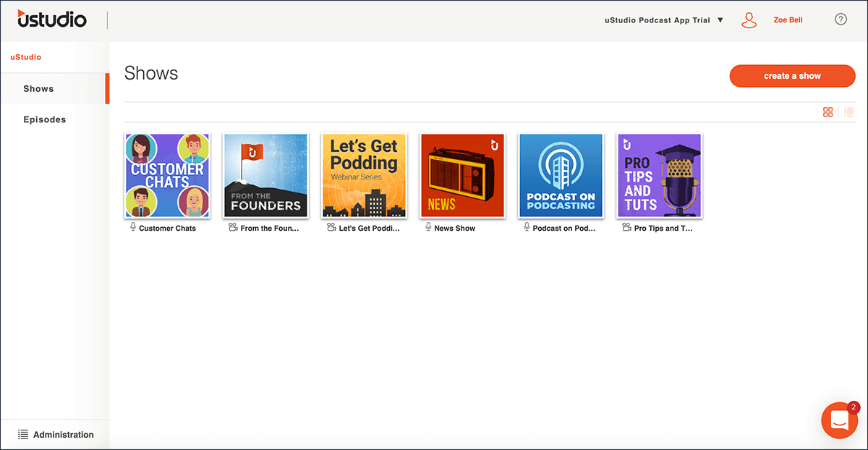The height and width of the screenshot is (450, 868).
Task: Expand the uStudio Podcast App Trial dropdown
Action: pyautogui.click(x=664, y=20)
